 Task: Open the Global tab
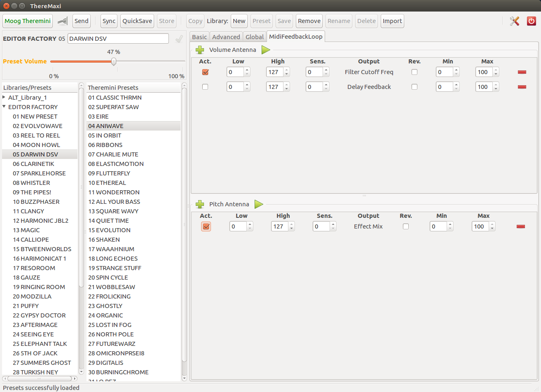(x=254, y=37)
